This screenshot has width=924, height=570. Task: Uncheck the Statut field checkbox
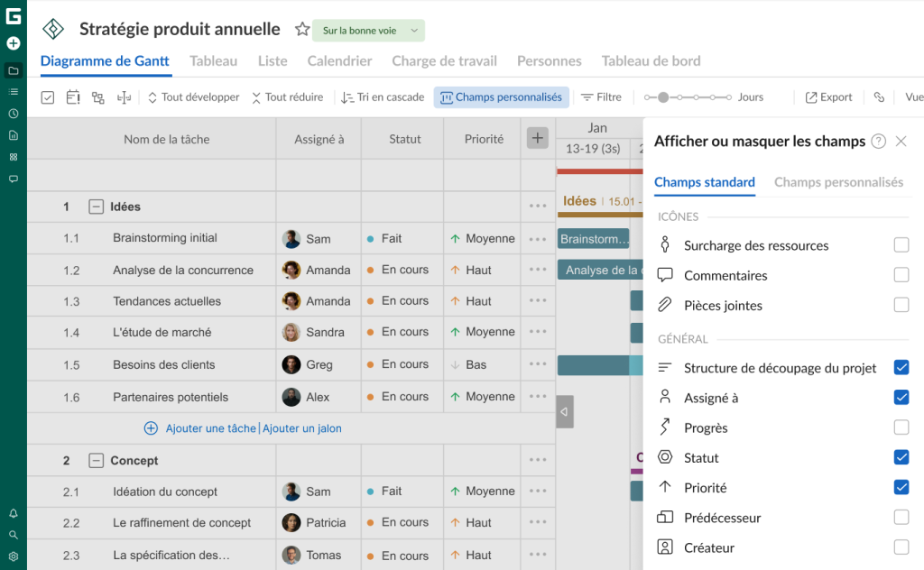901,457
